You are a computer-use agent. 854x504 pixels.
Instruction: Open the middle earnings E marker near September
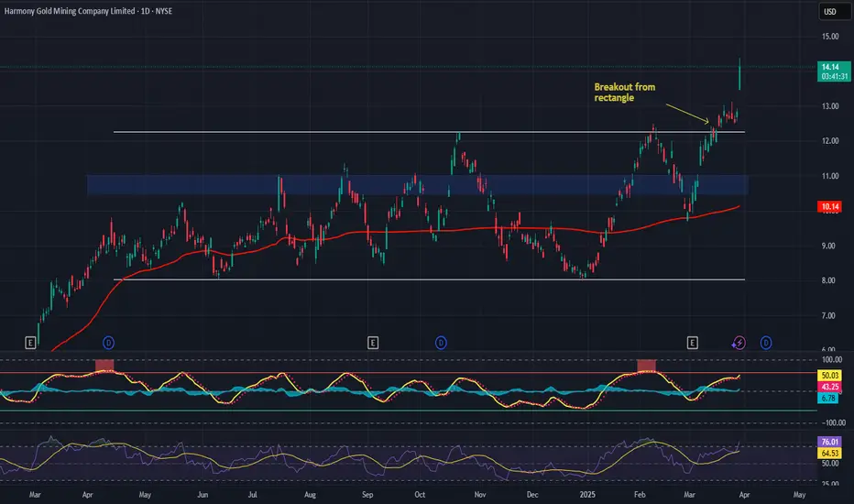click(373, 343)
